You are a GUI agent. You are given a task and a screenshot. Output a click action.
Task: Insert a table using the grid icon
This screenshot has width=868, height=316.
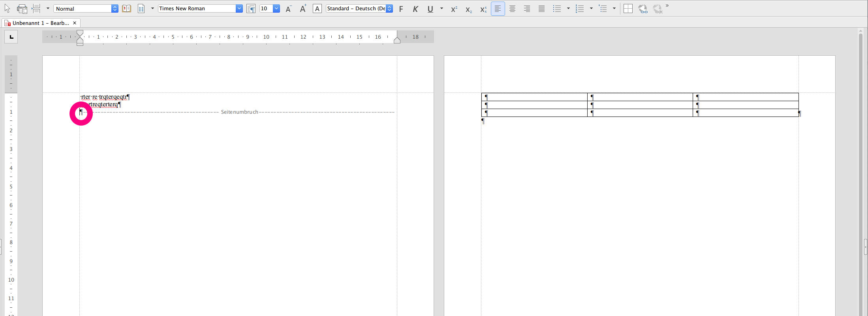tap(628, 9)
